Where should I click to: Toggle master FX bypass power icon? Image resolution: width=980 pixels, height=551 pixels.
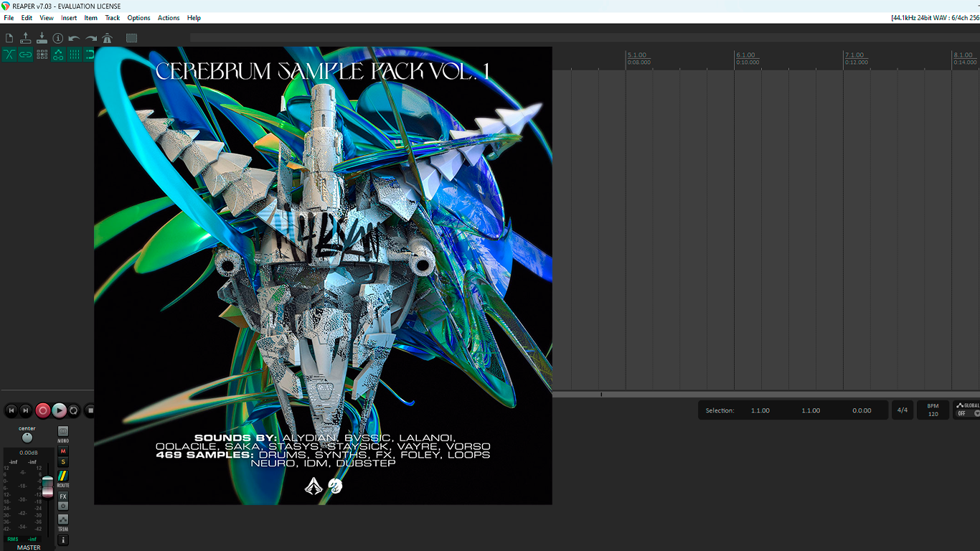(x=63, y=506)
